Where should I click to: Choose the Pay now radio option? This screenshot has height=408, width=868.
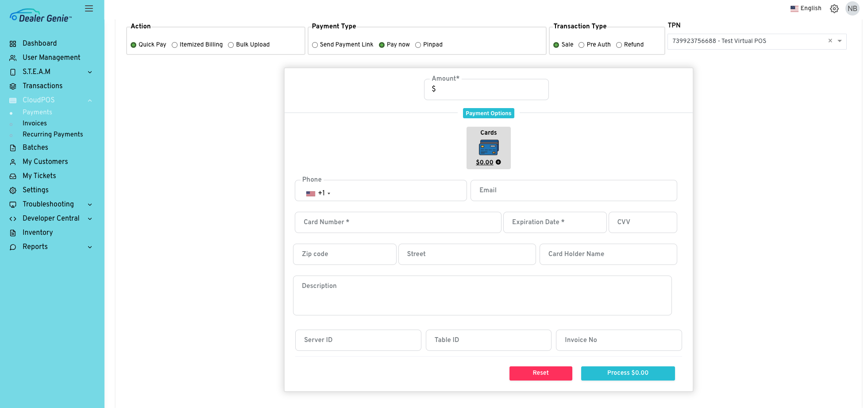click(x=382, y=45)
